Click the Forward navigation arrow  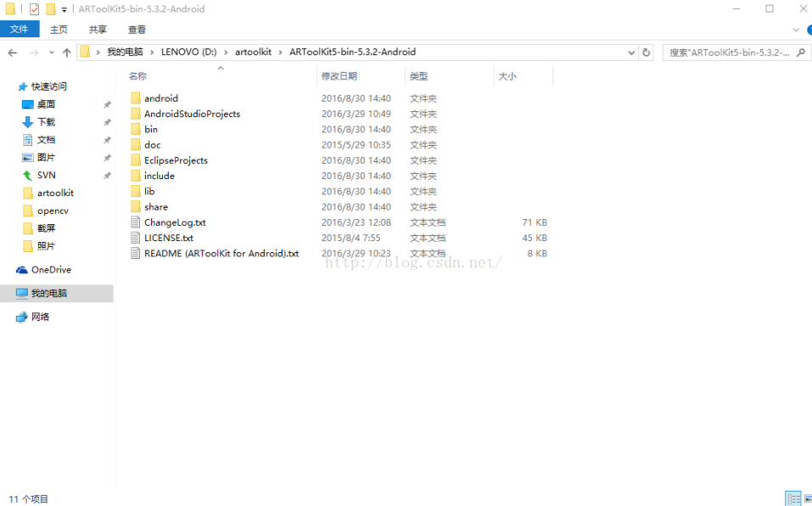34,53
